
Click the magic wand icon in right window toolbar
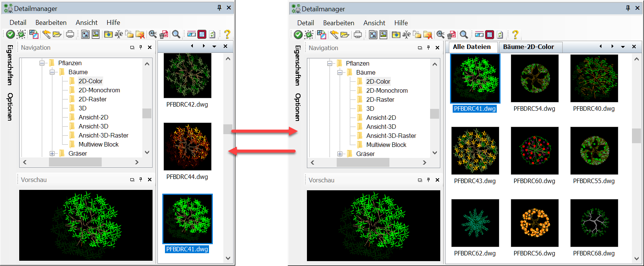pyautogui.click(x=334, y=35)
